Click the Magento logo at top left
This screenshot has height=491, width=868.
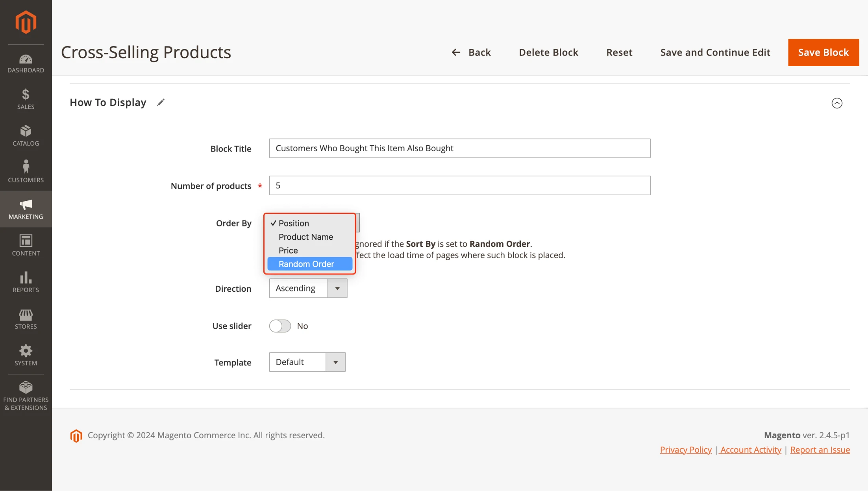(26, 22)
